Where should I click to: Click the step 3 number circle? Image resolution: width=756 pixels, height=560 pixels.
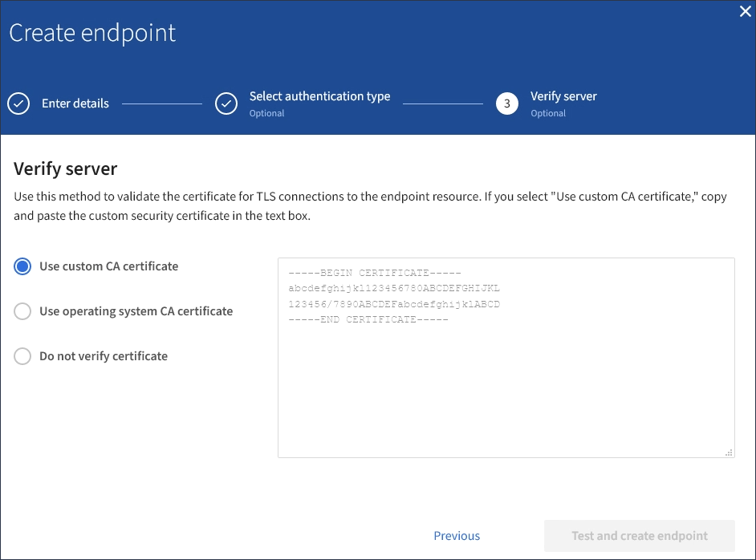[x=507, y=103]
